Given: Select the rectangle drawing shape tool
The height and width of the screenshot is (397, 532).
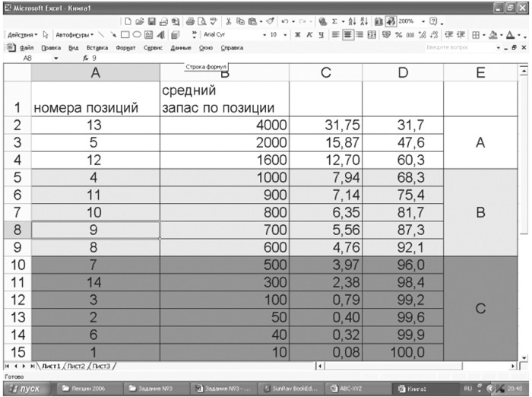Looking at the screenshot, I should click(127, 35).
